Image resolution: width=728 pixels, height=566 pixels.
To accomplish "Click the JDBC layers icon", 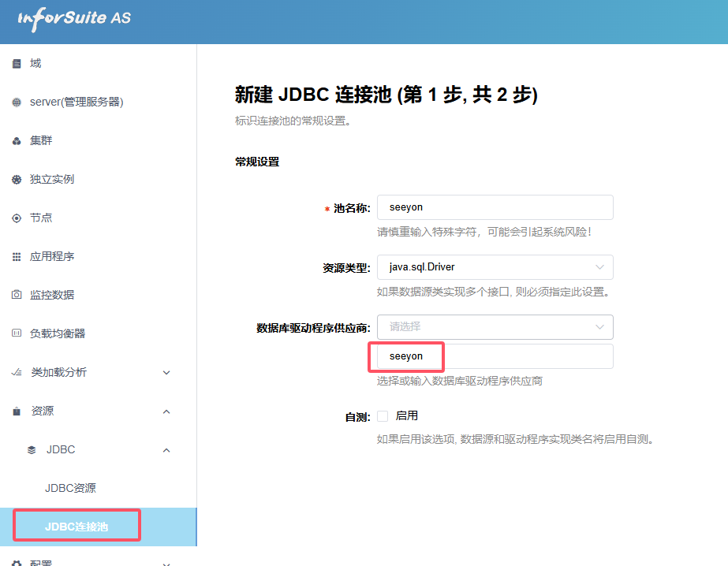I will point(32,449).
